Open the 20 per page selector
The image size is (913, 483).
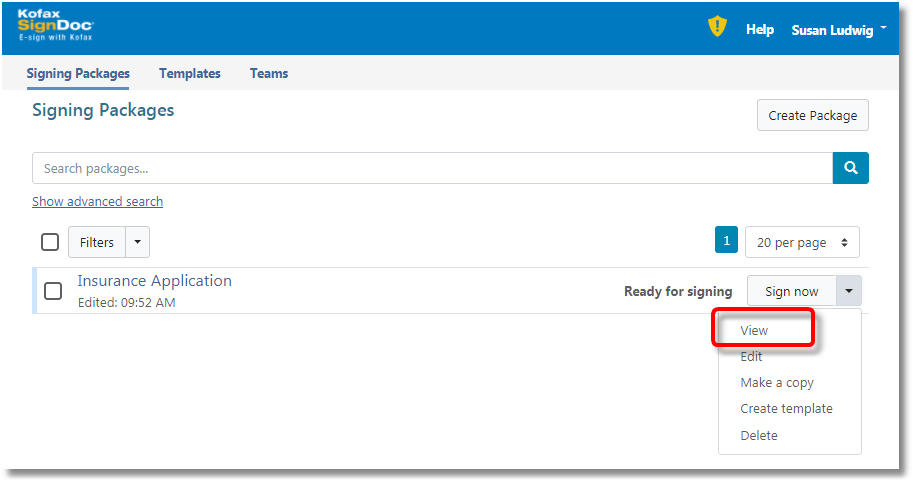[802, 242]
